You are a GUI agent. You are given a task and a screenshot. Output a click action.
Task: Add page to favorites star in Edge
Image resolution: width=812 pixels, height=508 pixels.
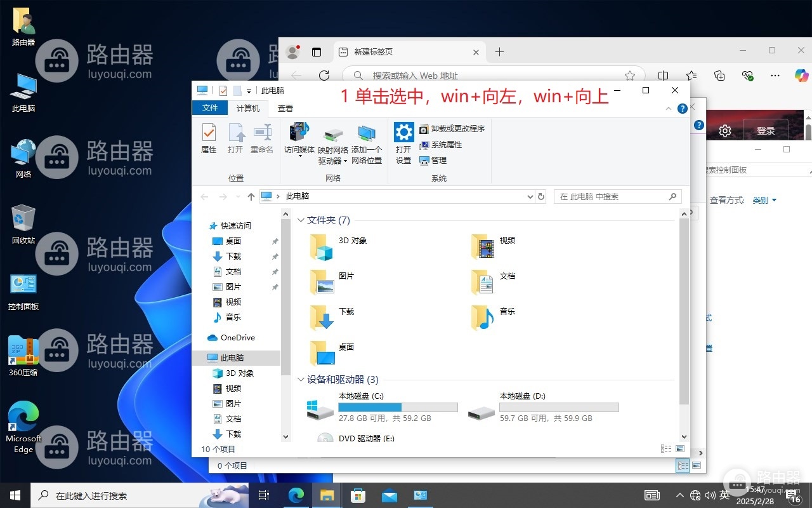(630, 76)
